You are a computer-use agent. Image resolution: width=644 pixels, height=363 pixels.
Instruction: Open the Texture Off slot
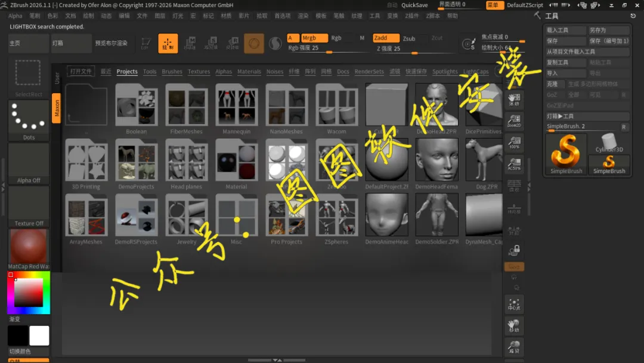pyautogui.click(x=29, y=207)
